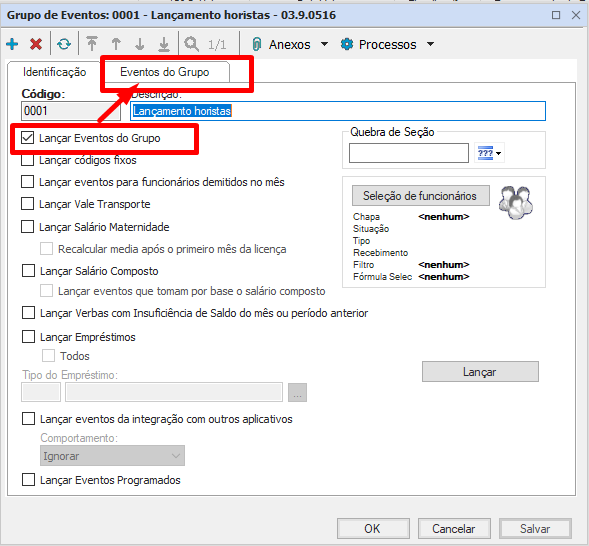Click the employees group picture icon
The width and height of the screenshot is (589, 546).
pos(516,203)
